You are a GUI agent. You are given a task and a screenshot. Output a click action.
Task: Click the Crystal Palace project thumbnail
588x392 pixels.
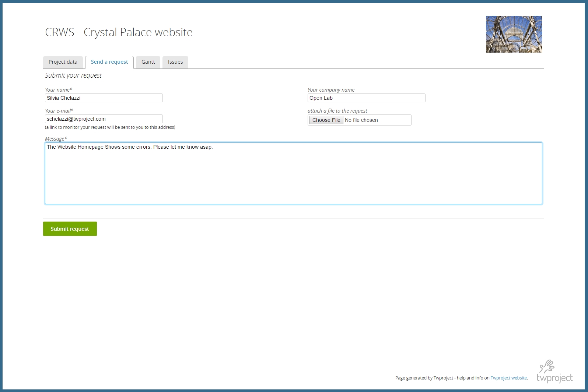[x=514, y=34]
